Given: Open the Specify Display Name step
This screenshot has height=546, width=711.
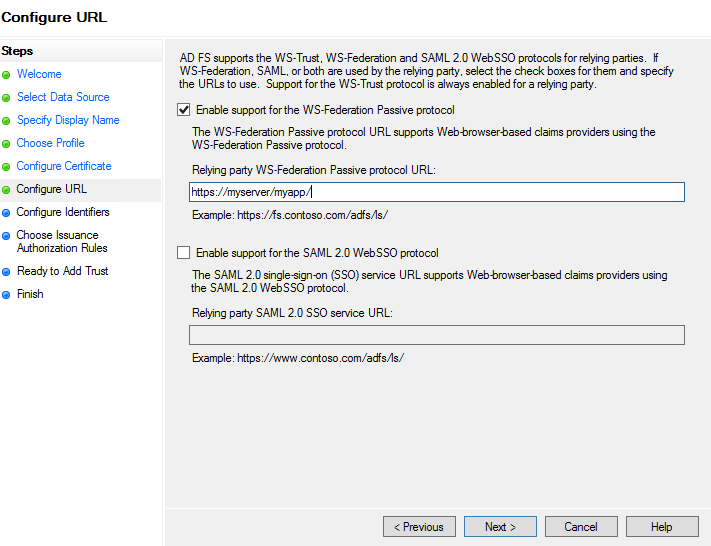Looking at the screenshot, I should 68,120.
